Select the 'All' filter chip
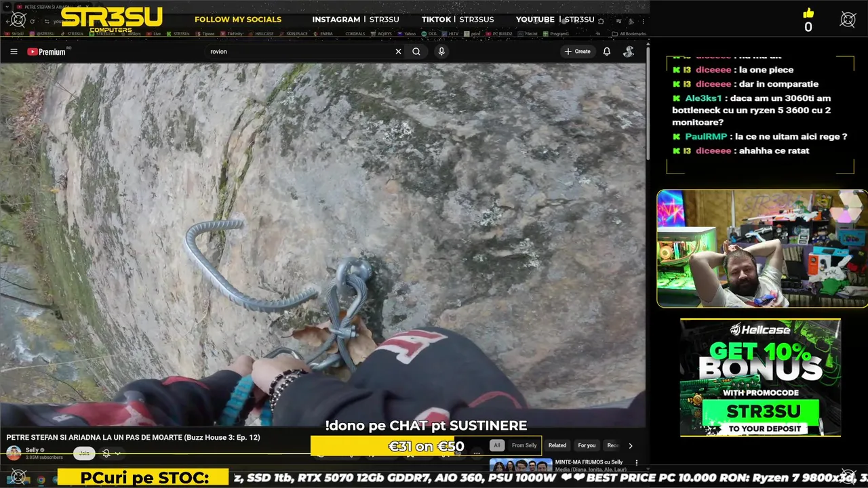This screenshot has height=488, width=868. coord(497,445)
